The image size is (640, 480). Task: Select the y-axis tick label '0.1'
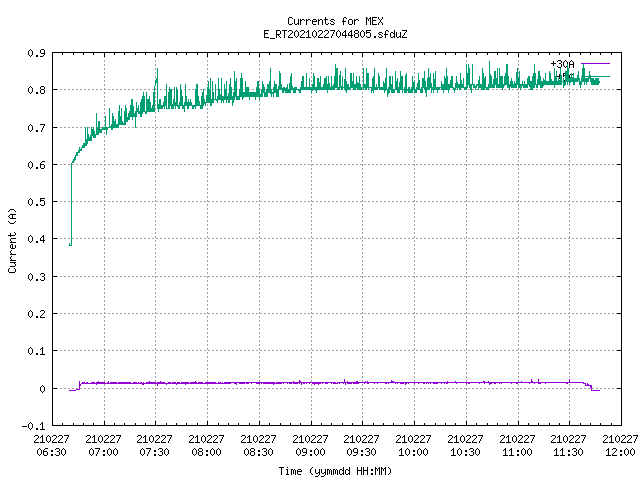pos(36,351)
